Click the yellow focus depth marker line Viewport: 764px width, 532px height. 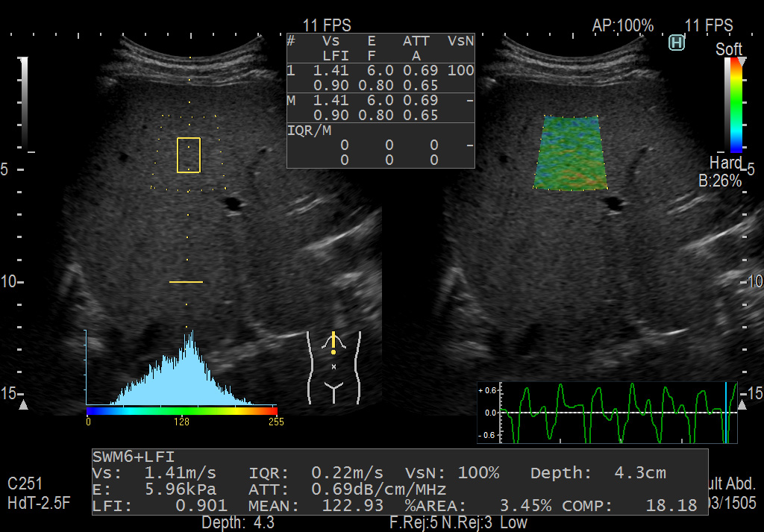[186, 282]
